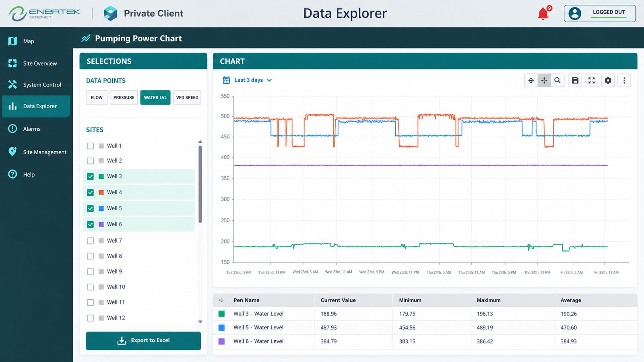Check the Well 1 checkbox
This screenshot has width=644, height=362.
[90, 146]
